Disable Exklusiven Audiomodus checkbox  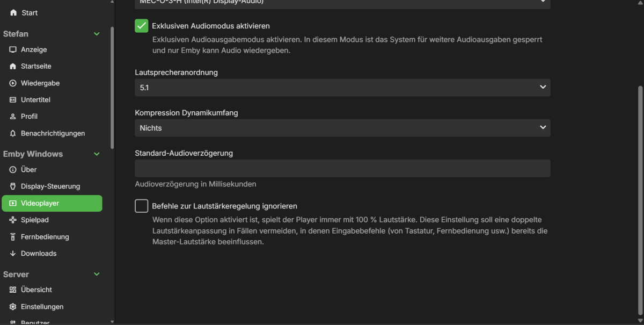point(142,26)
